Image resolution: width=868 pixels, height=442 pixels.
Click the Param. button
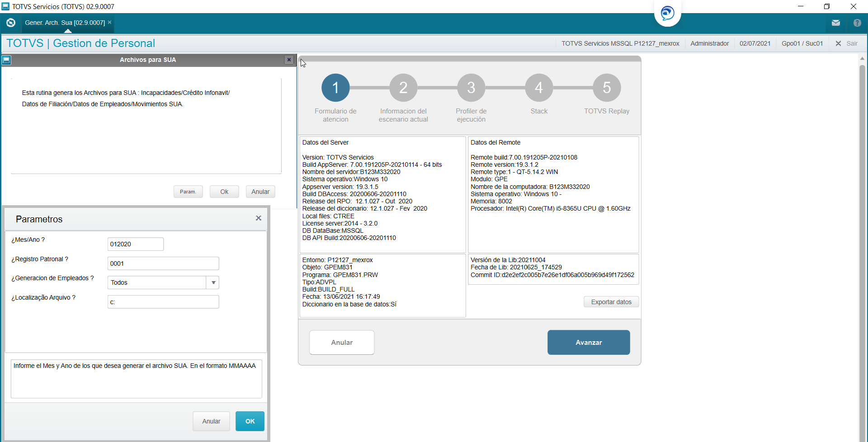[x=188, y=192]
